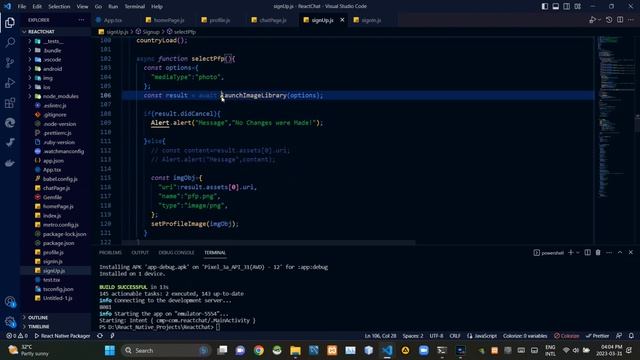Viewport: 640px width, 360px height.
Task: Open the Edge tools icon in the activity bar
Action: [10, 123]
